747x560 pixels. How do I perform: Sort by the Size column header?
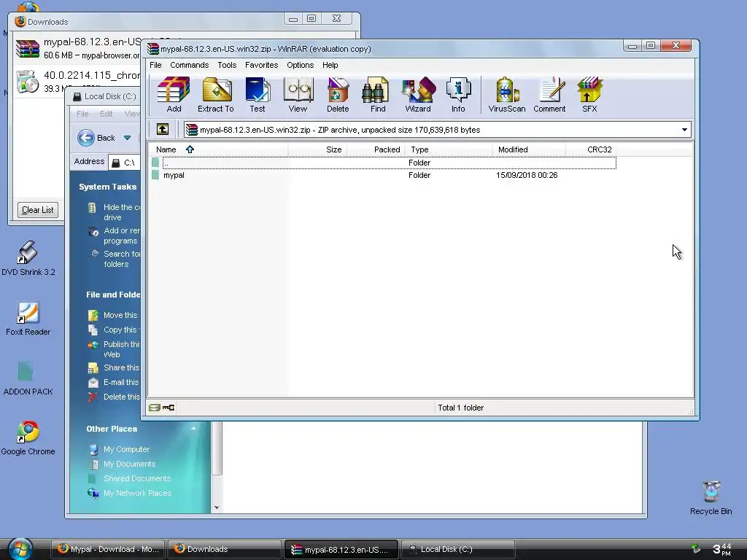click(317, 149)
